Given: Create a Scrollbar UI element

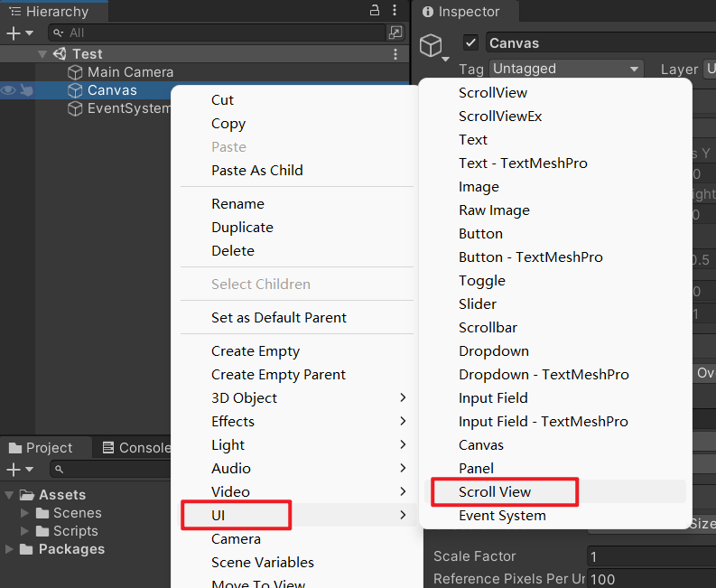Looking at the screenshot, I should click(x=488, y=327).
